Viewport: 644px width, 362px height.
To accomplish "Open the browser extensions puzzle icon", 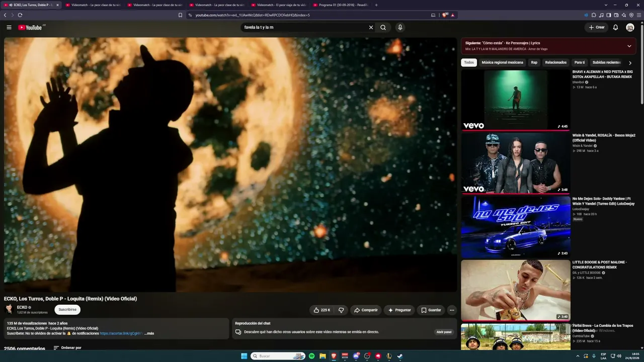I will [594, 15].
